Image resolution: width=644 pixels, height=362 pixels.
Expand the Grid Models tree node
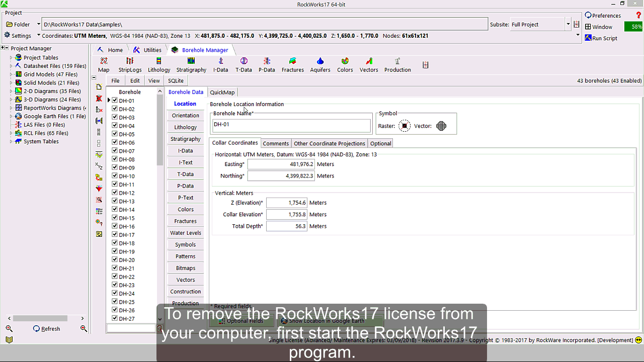(12, 74)
